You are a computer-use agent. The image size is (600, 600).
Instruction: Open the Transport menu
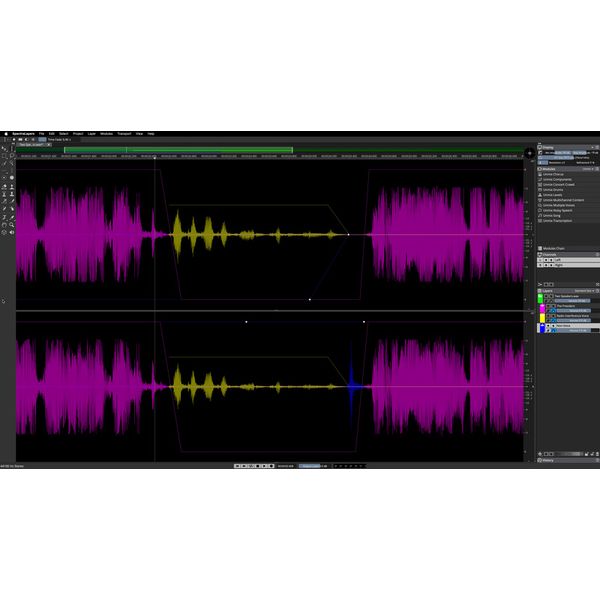124,134
